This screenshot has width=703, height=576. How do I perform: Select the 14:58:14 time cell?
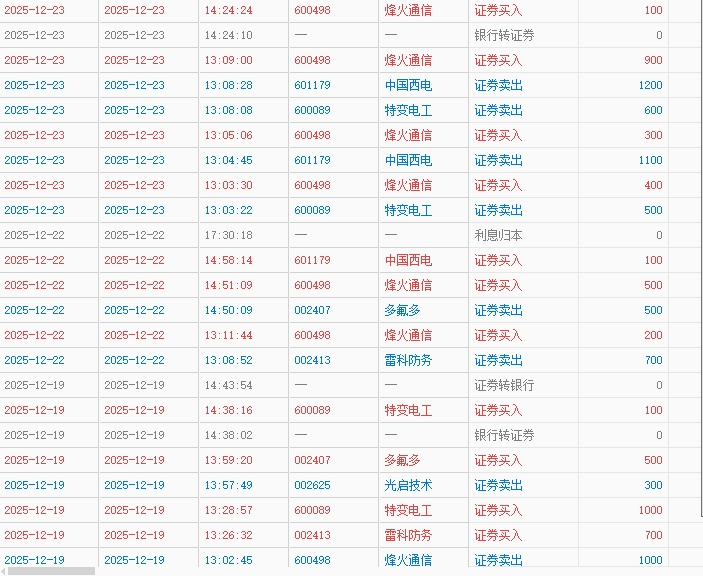point(229,260)
